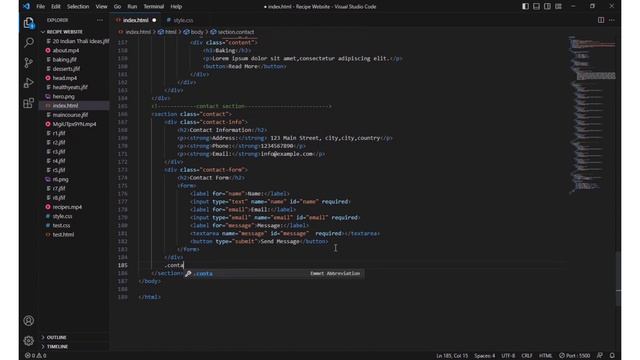Open r6.png file
The width and height of the screenshot is (640, 360).
(x=60, y=180)
